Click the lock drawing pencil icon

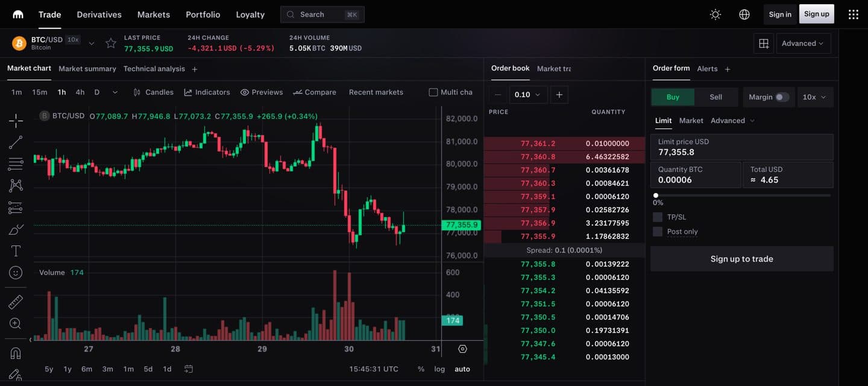[16, 375]
